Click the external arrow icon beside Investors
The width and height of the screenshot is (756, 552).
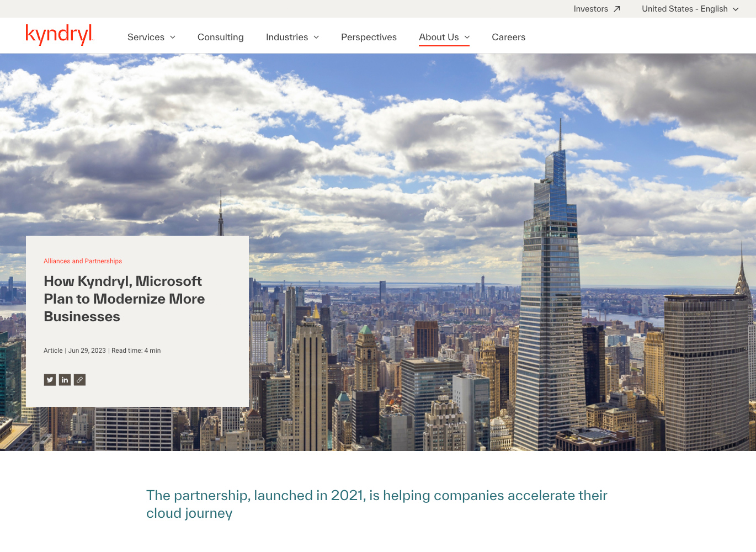point(617,9)
